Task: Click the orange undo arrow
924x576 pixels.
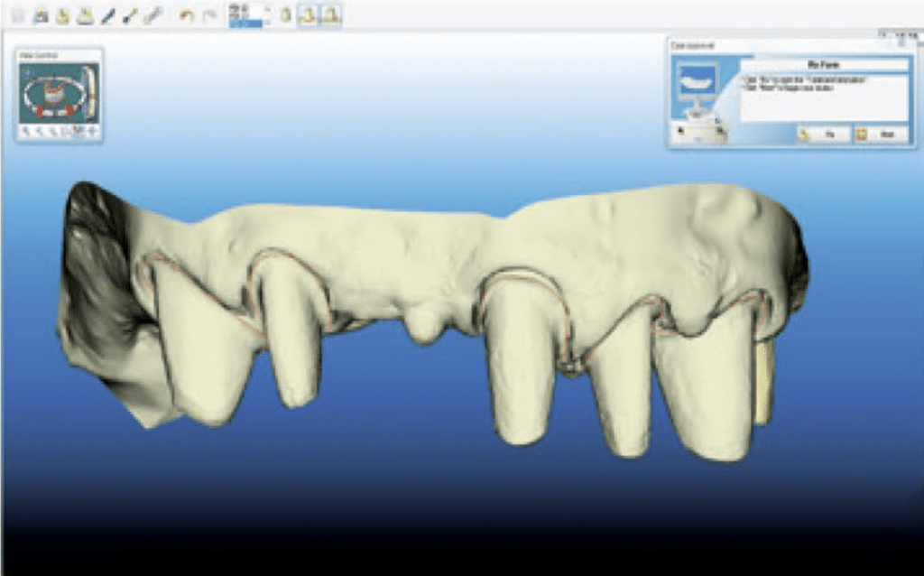Action: (x=187, y=15)
